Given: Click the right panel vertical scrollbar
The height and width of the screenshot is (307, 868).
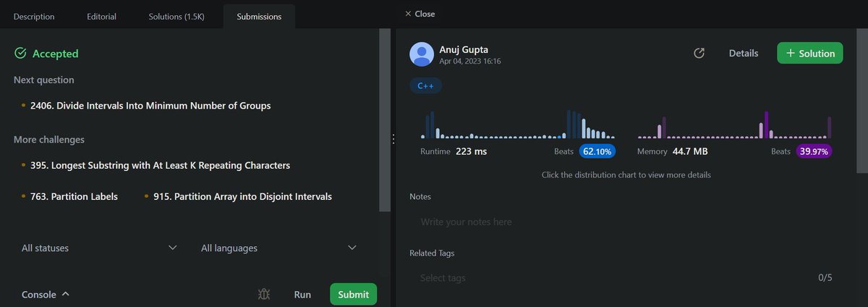Looking at the screenshot, I should pyautogui.click(x=862, y=101).
